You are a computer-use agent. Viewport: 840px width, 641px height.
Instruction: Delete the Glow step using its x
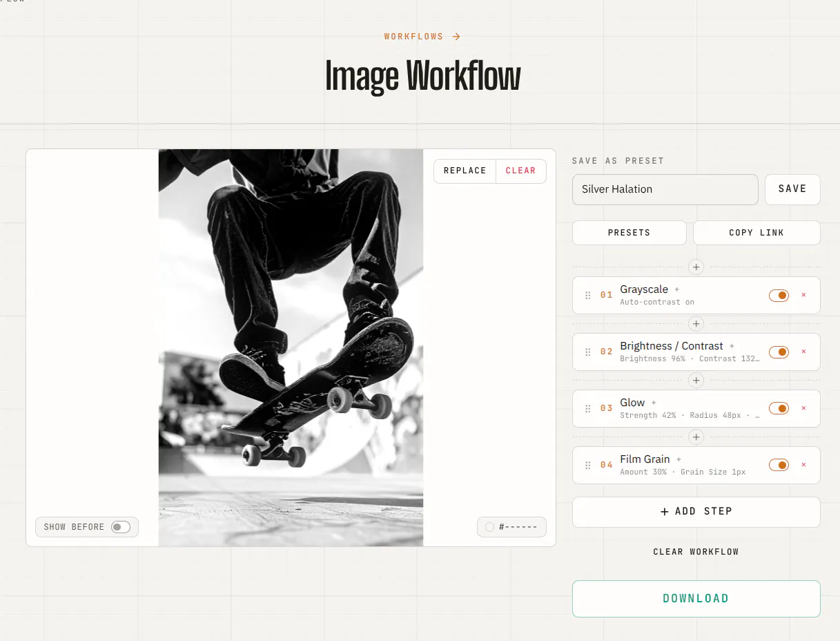point(803,408)
